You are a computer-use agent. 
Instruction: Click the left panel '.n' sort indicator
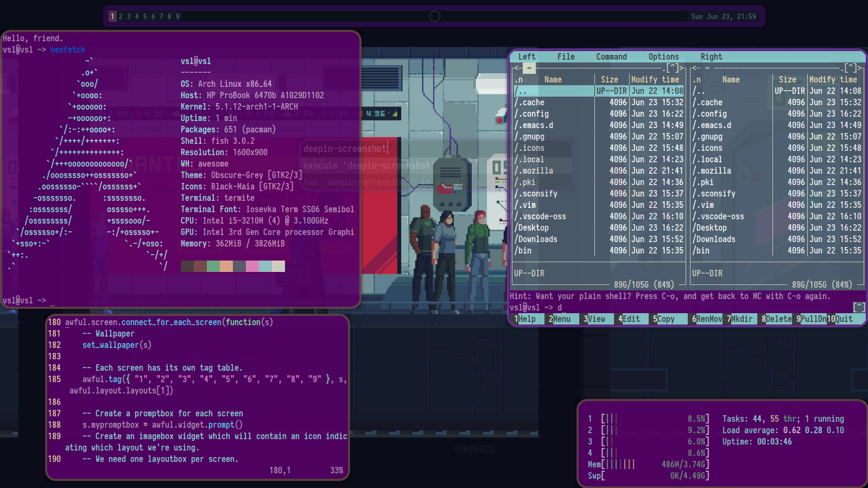[x=518, y=79]
